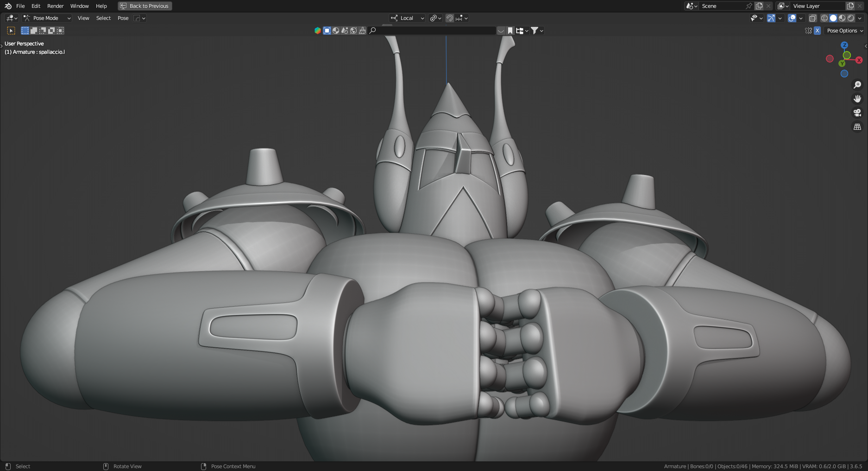
Task: Switch to Rendered shading
Action: pos(851,18)
